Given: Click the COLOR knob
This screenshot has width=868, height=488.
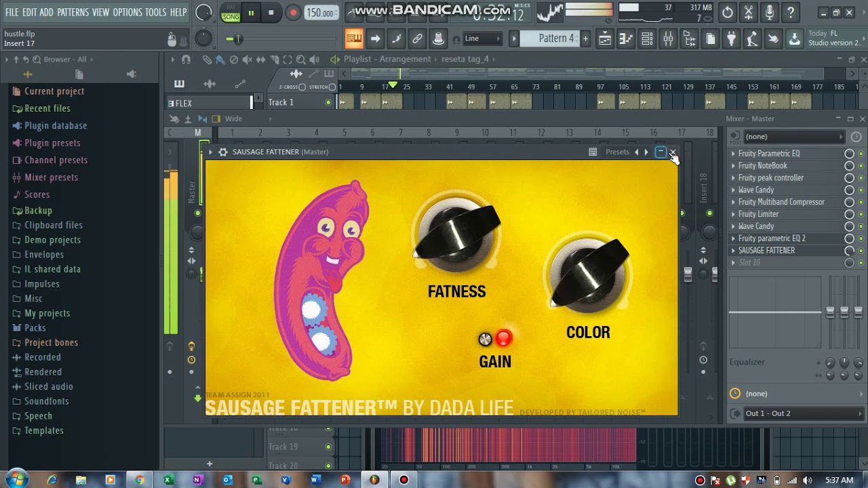Looking at the screenshot, I should tap(588, 273).
